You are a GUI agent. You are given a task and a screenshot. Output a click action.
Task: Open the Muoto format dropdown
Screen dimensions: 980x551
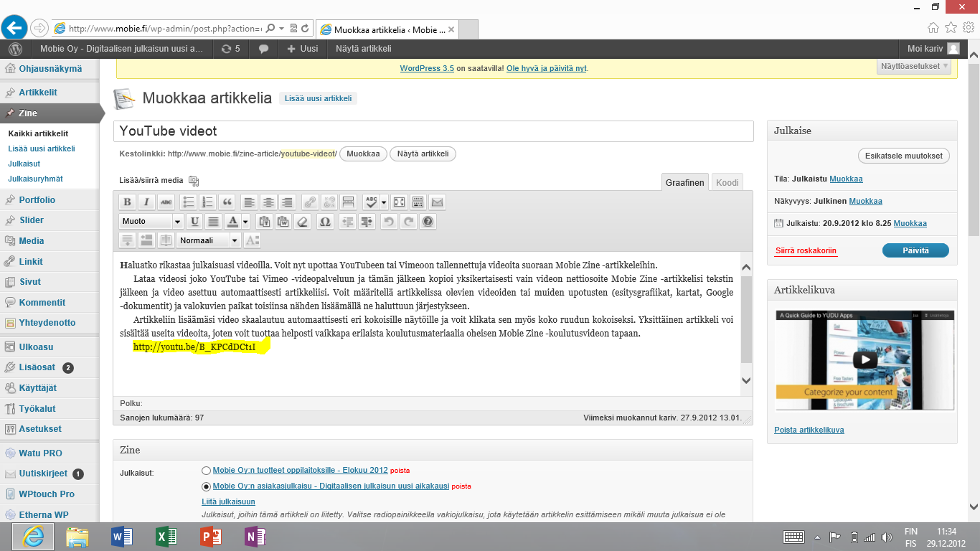[x=151, y=222]
